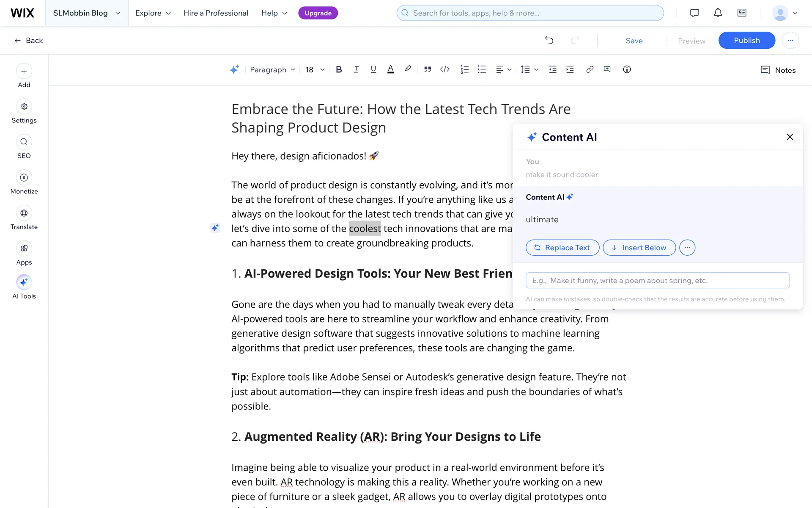This screenshot has height=508, width=812.
Task: Click the Content AI prompt input field
Action: coord(657,280)
